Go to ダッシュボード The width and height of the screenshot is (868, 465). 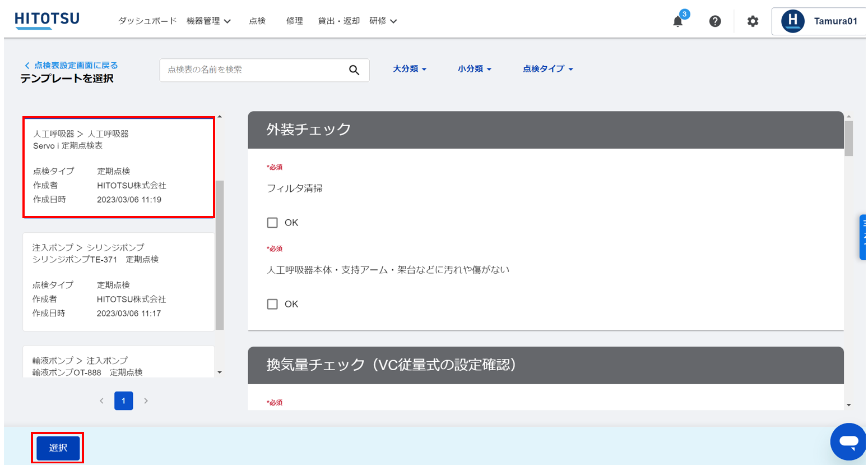point(147,21)
